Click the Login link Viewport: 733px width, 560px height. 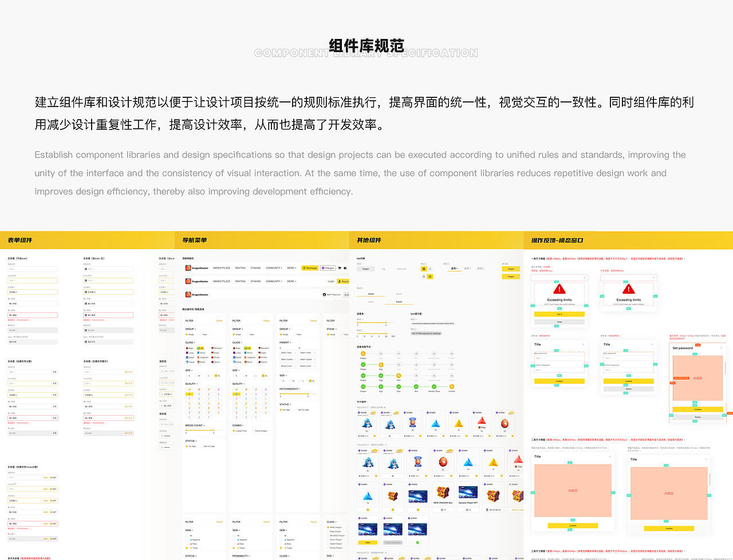click(x=331, y=281)
